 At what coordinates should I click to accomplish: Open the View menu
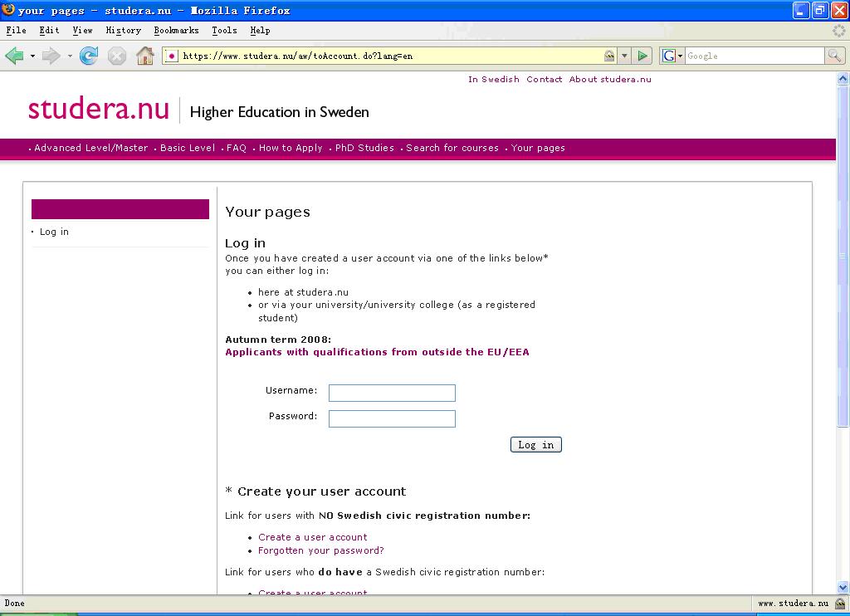(x=82, y=31)
